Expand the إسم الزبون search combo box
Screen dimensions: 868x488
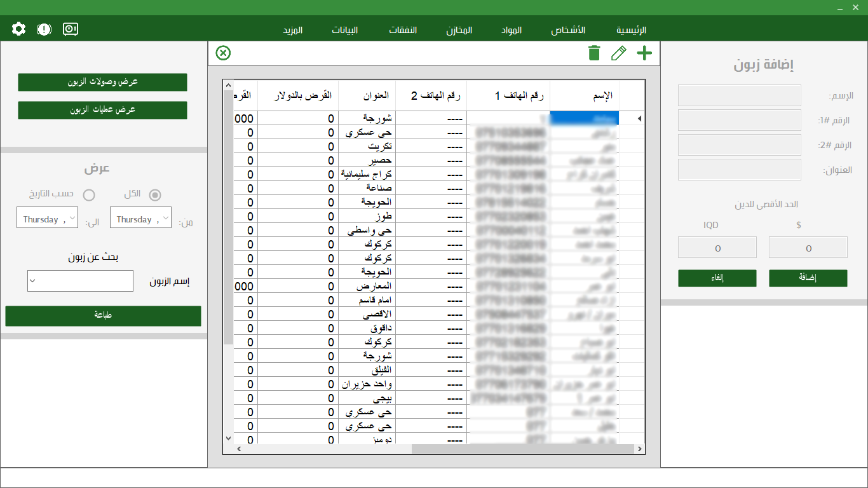pyautogui.click(x=80, y=281)
